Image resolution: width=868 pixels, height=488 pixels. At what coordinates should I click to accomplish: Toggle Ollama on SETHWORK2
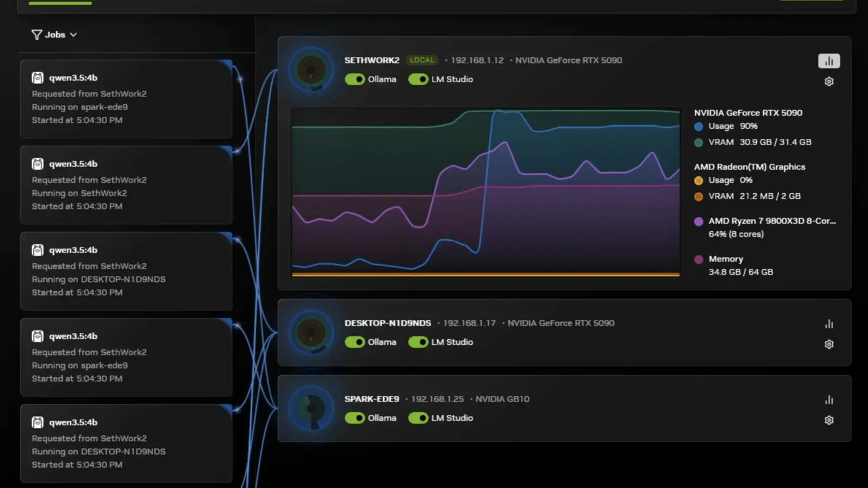pos(355,79)
